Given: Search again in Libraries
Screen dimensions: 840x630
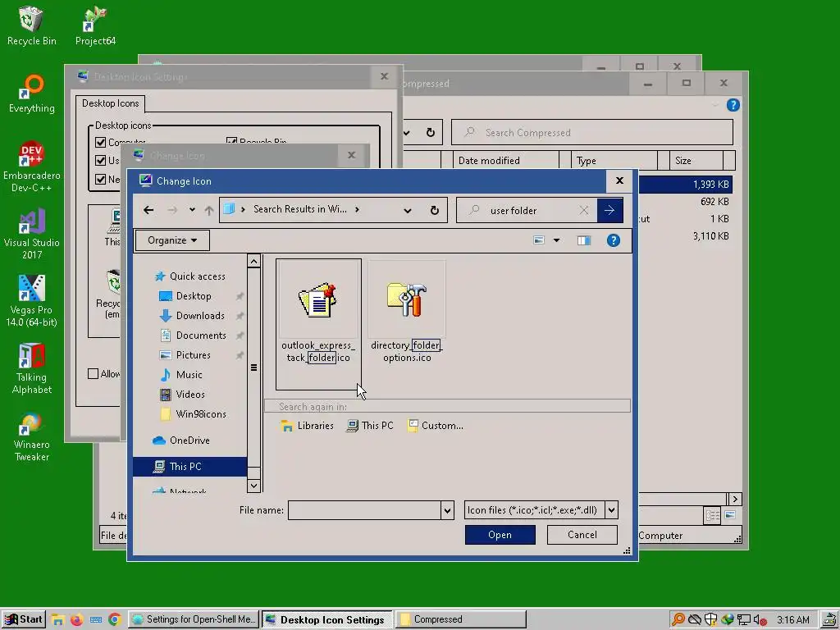Looking at the screenshot, I should coord(308,426).
